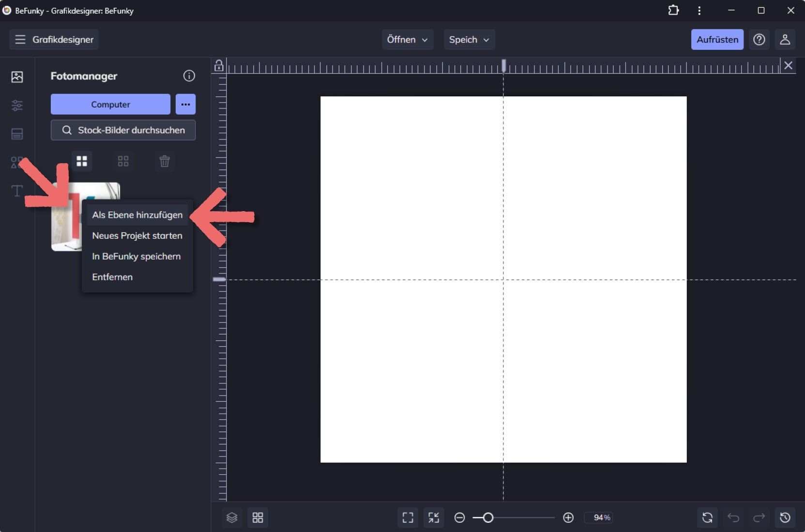Click the fit-to-screen icon
Viewport: 805px width, 532px height.
[x=408, y=517]
